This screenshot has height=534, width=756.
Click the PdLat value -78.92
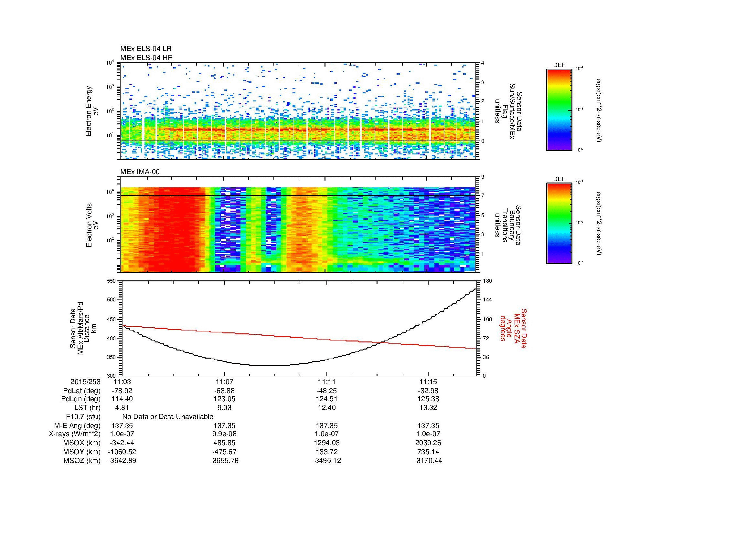click(x=122, y=391)
